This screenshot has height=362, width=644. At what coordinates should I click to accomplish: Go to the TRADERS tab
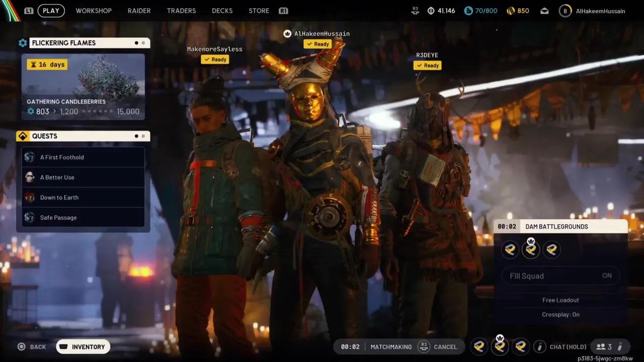[181, 11]
